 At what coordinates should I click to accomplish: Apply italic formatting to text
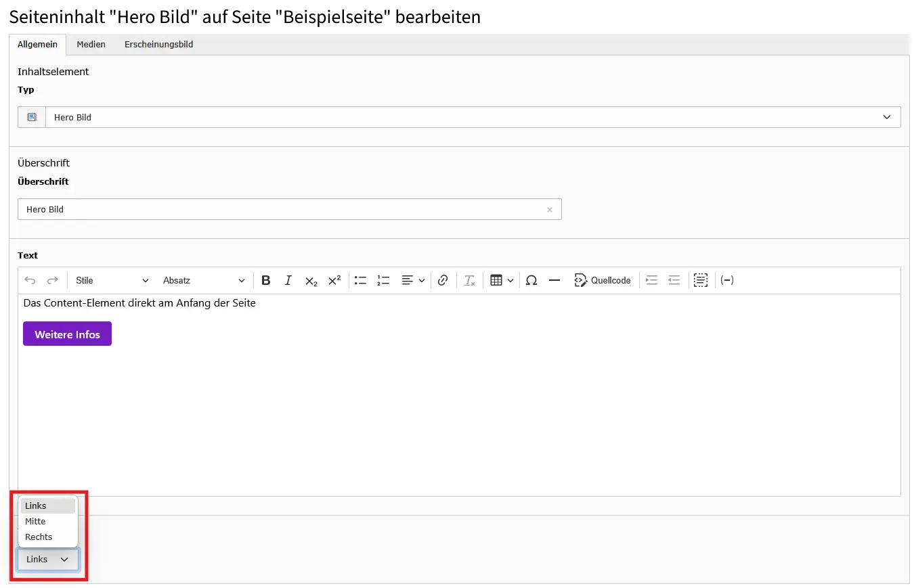[288, 280]
